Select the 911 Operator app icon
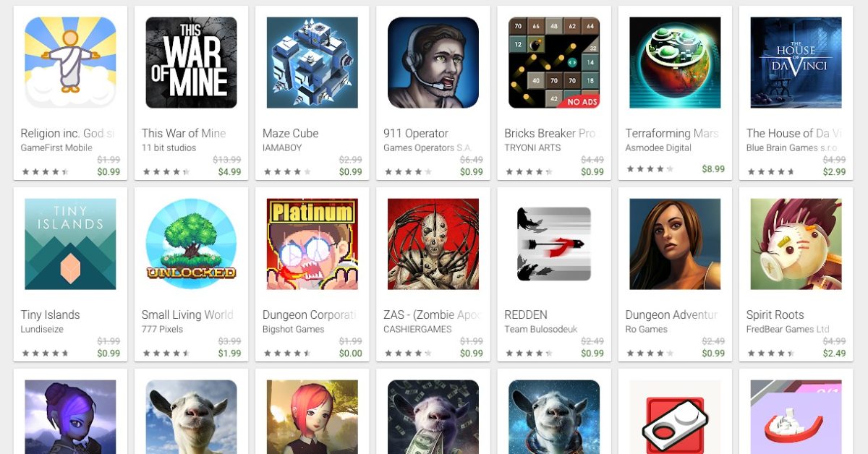The image size is (868, 454). (x=433, y=63)
